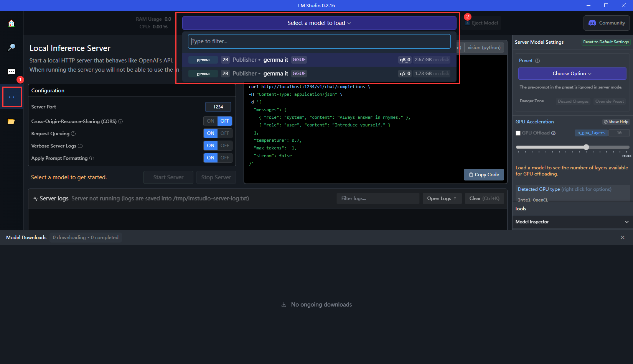
Task: Open the AI Chat bubble icon
Action: 12,72
